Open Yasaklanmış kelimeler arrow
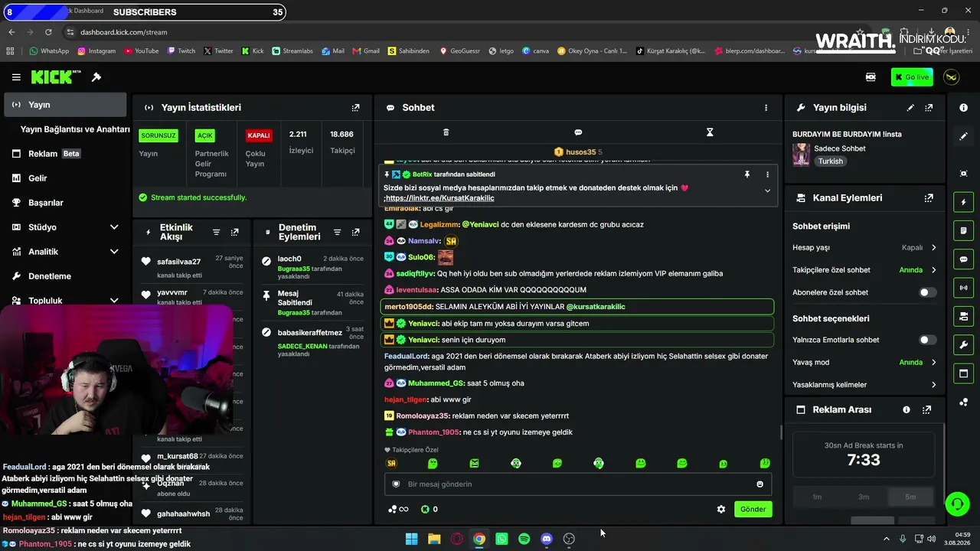This screenshot has height=551, width=980. coord(933,385)
